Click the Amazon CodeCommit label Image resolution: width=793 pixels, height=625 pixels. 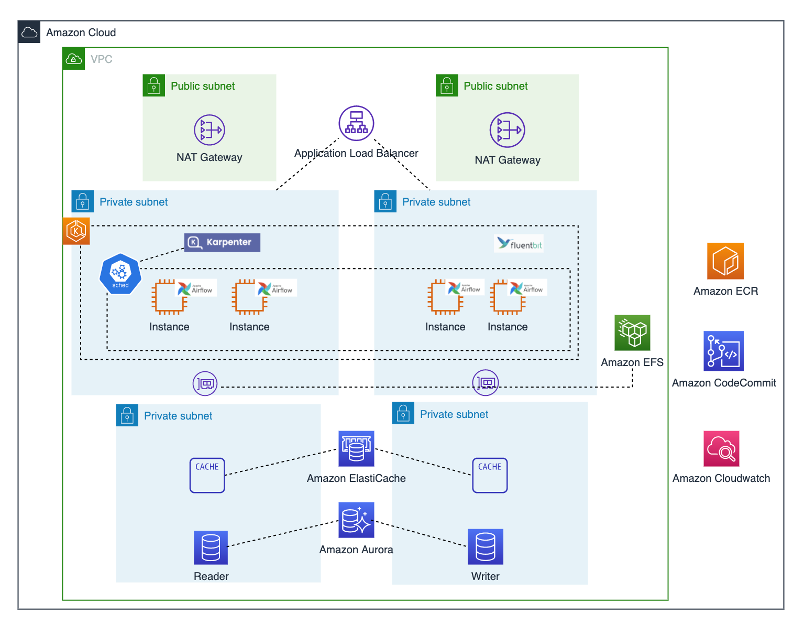(x=724, y=383)
